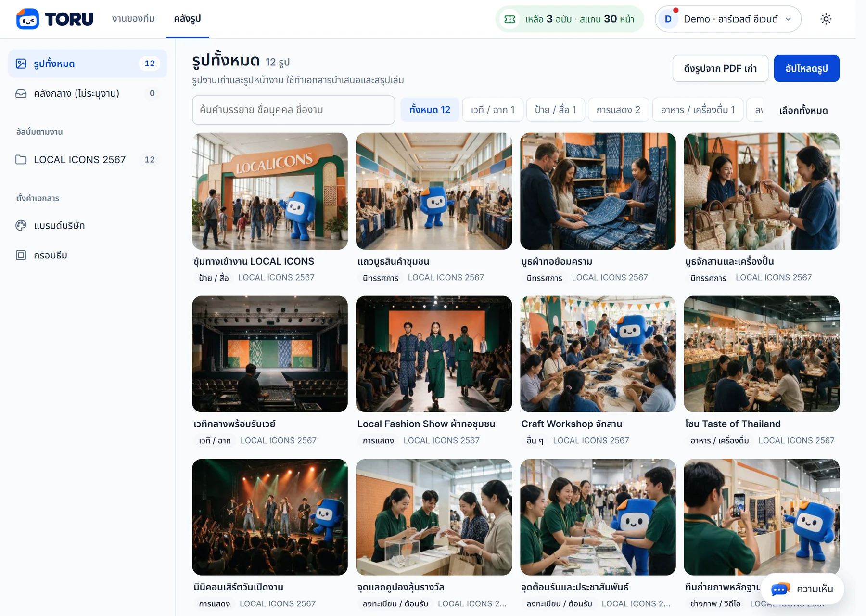
Task: Click the folder icon of LOCAL ICONS 2567
Action: pyautogui.click(x=21, y=159)
